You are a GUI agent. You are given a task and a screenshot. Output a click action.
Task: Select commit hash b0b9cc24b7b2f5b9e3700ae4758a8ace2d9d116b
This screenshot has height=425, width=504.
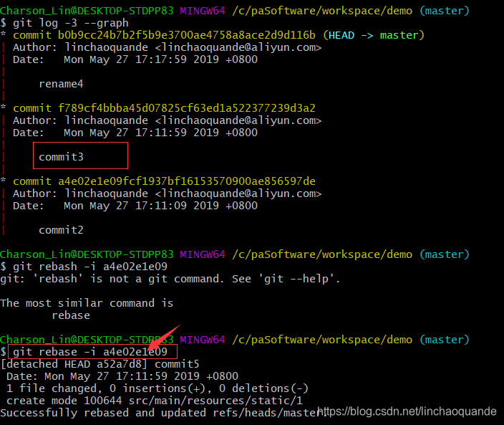pos(187,34)
